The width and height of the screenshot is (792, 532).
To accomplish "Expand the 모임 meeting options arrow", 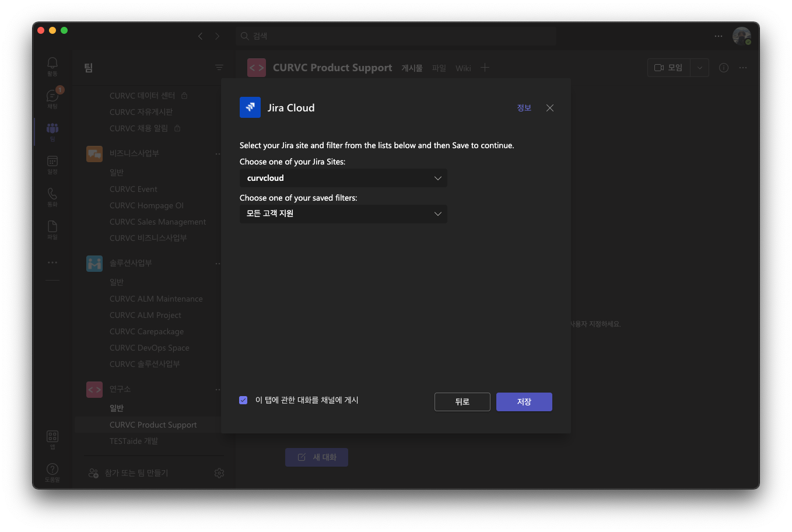I will [700, 68].
